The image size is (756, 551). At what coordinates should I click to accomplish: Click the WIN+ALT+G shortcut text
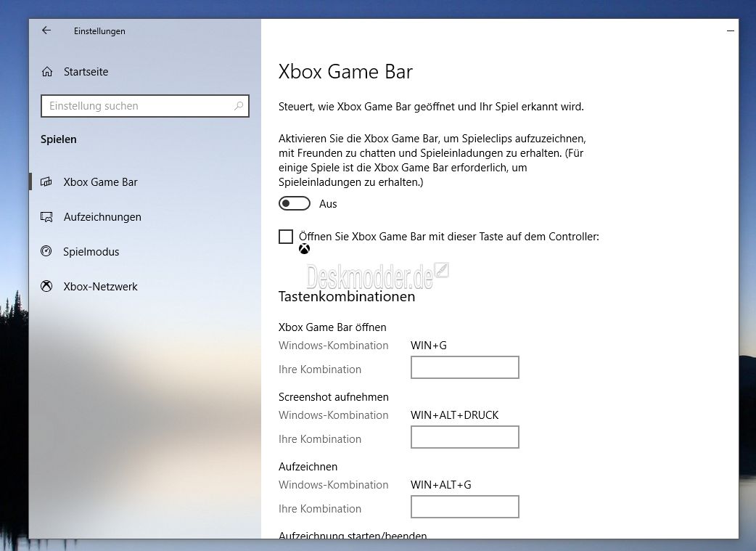(x=440, y=484)
